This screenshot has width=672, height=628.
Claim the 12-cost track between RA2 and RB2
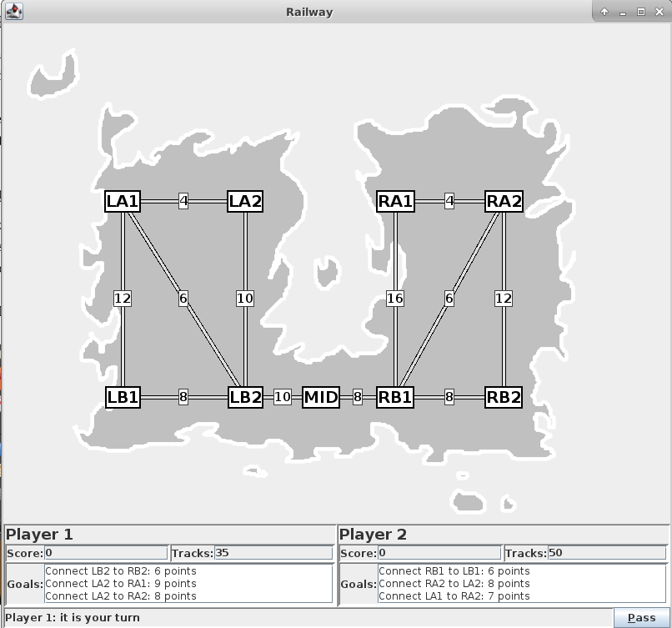504,299
